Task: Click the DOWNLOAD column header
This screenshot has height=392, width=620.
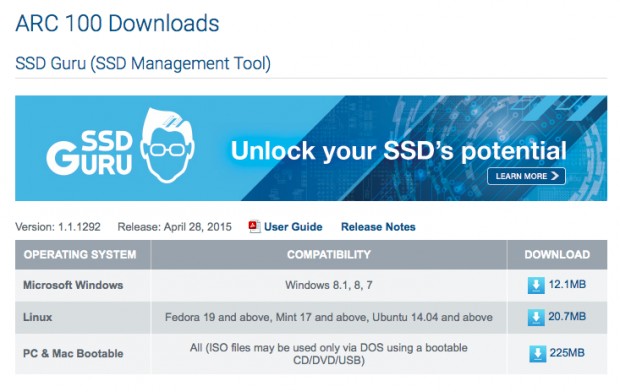Action: click(557, 254)
